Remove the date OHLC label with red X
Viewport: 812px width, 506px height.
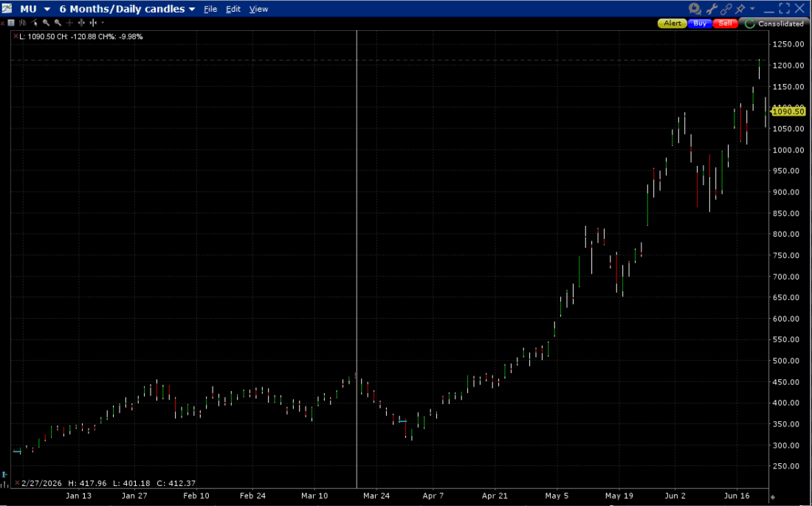click(x=17, y=483)
